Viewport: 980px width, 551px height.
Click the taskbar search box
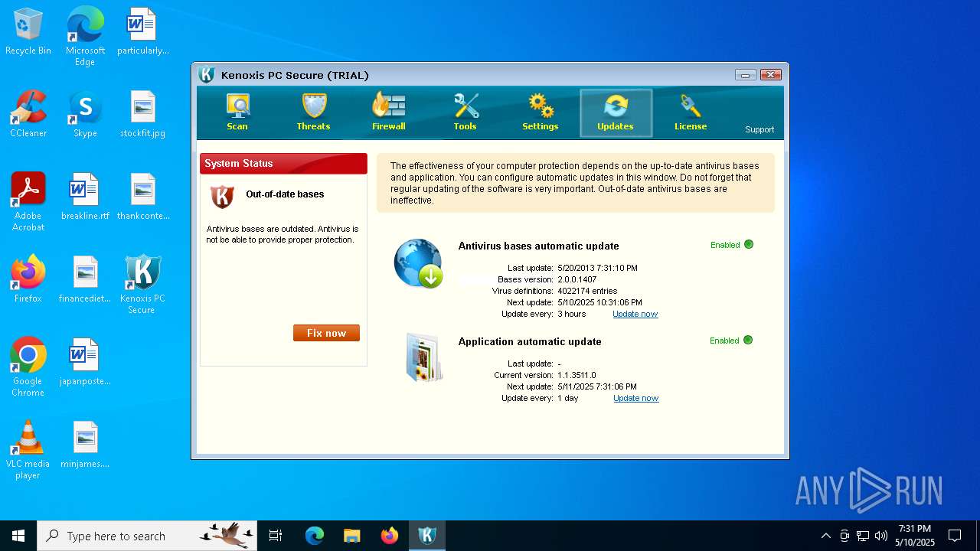click(x=147, y=536)
